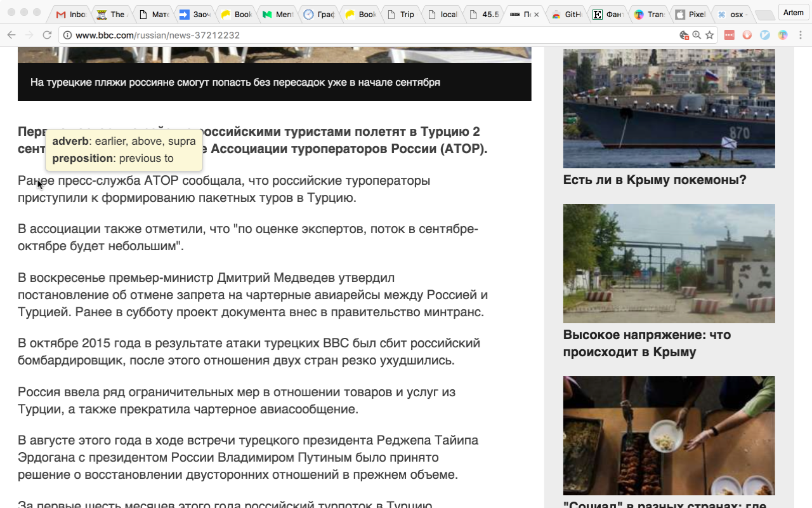Click the translation tooltip popup
This screenshot has width=812, height=508.
click(x=124, y=150)
